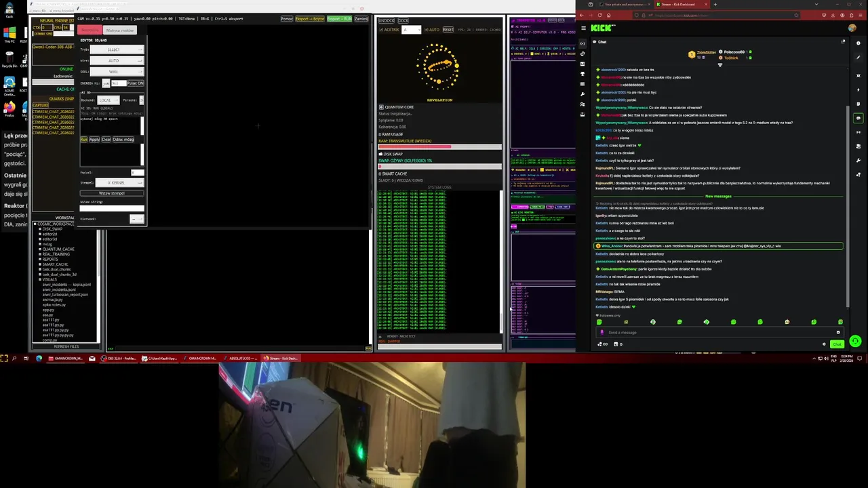
Task: Click UNDOCK button in core panel
Action: 387,21
